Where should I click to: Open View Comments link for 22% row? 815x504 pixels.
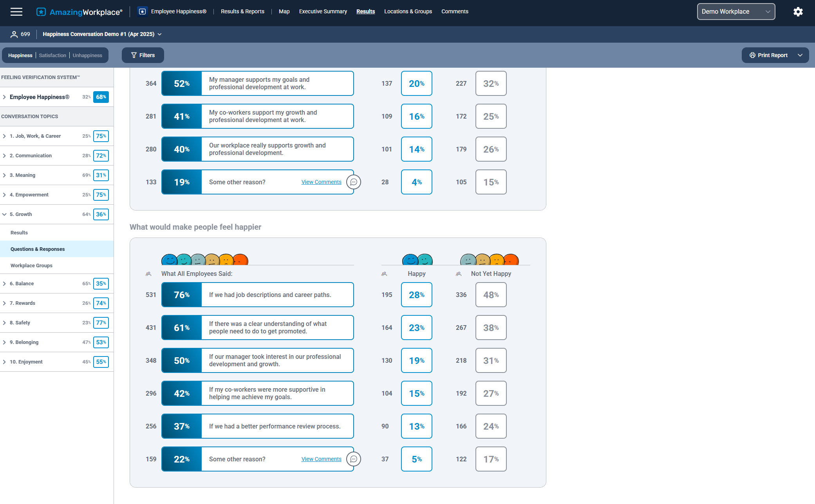click(x=321, y=459)
